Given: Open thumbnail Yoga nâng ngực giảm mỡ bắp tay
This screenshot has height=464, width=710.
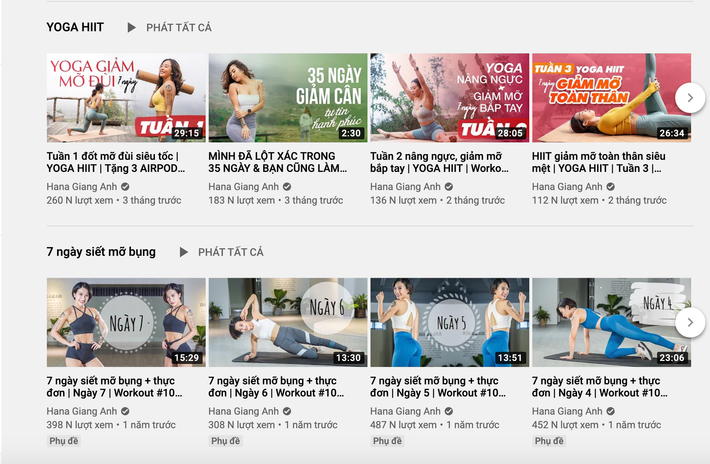Looking at the screenshot, I should pos(450,98).
